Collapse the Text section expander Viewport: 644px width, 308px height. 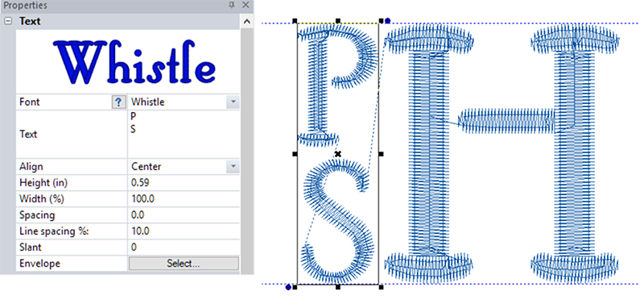(8, 21)
